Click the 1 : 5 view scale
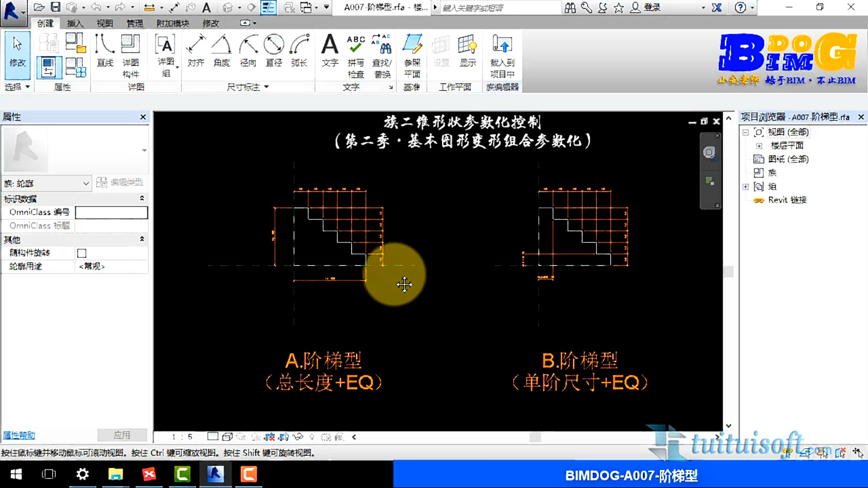The width and height of the screenshot is (868, 488). point(182,437)
